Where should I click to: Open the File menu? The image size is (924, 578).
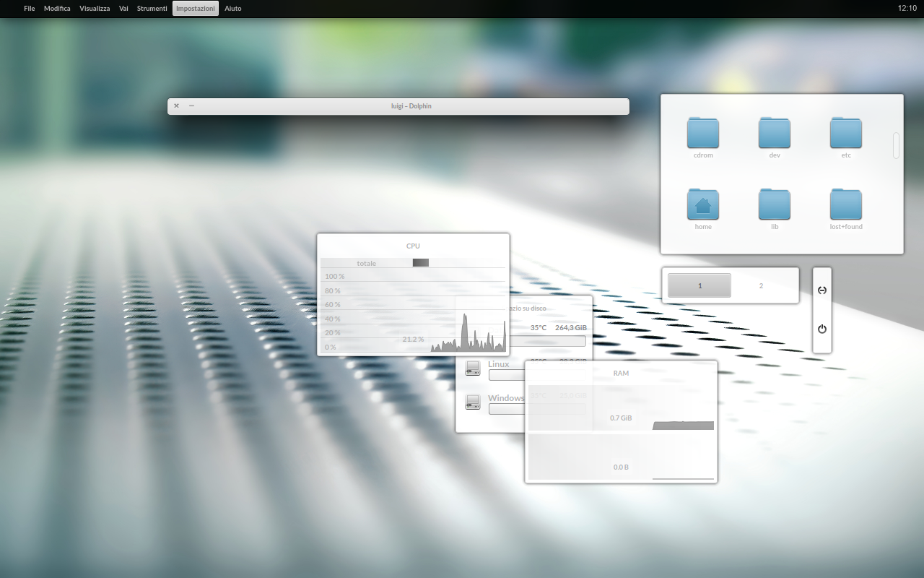(x=29, y=9)
